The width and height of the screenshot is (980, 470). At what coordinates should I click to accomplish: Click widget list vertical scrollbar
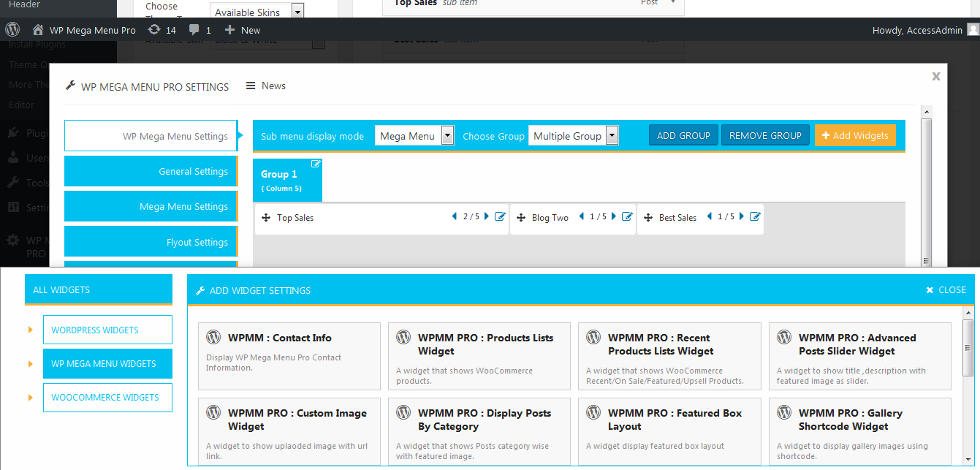click(x=968, y=347)
